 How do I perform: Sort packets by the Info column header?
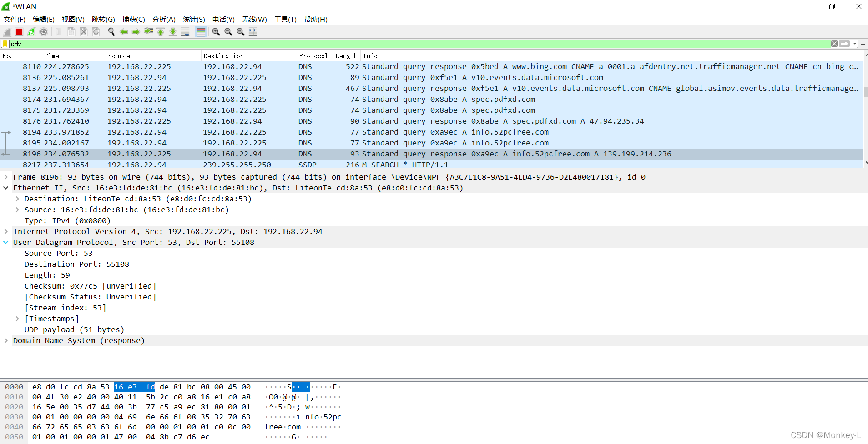[611, 56]
